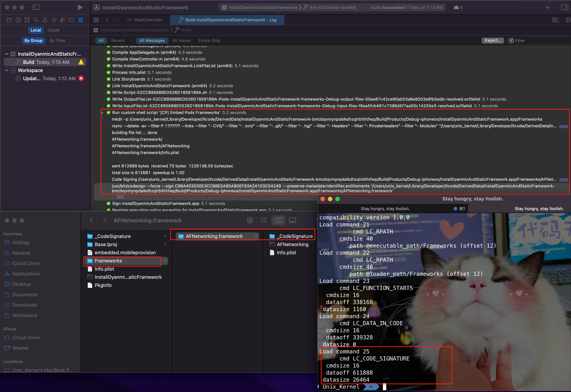The width and height of the screenshot is (571, 392).
Task: Collapse the Workspace group in navigator
Action: click(x=7, y=70)
